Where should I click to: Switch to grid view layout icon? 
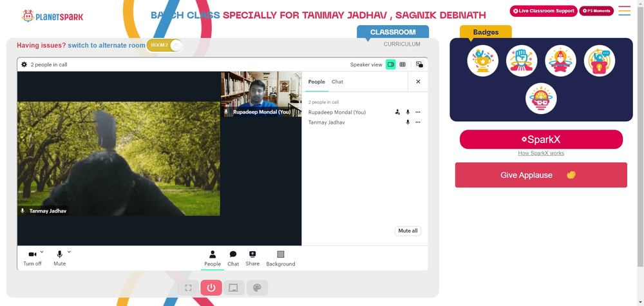[x=402, y=64]
